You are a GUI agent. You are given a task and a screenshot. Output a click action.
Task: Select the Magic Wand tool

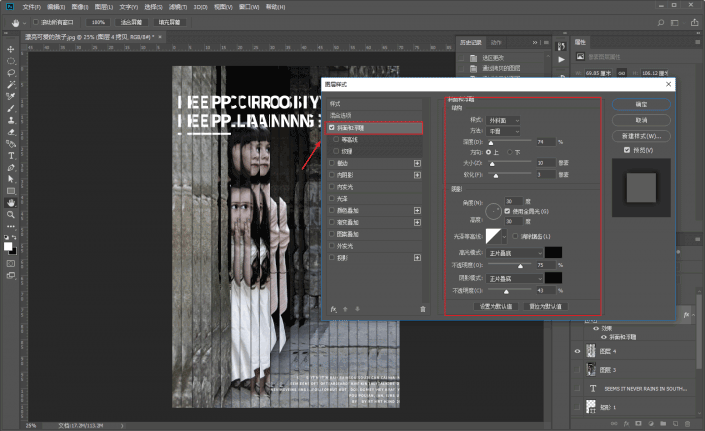tap(11, 84)
